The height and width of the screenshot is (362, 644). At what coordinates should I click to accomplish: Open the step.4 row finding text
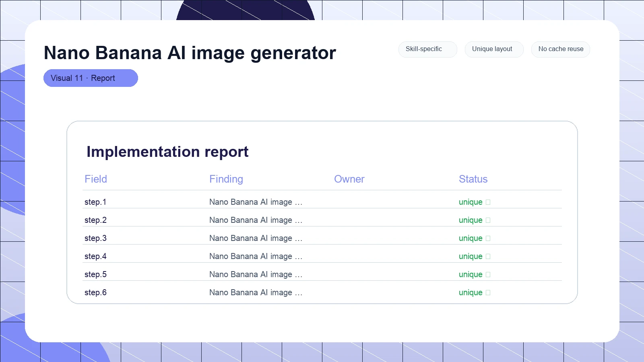tap(256, 256)
